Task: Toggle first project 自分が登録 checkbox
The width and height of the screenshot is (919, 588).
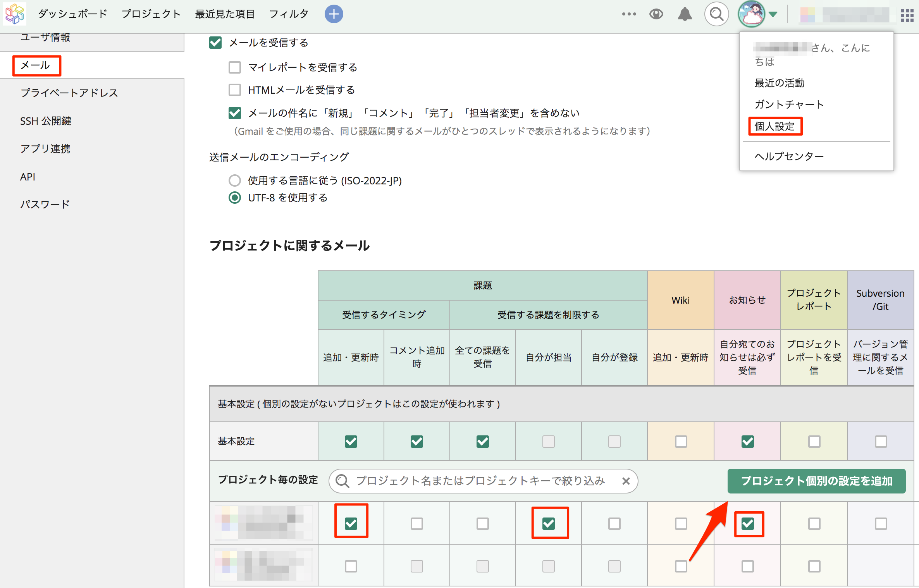Action: tap(614, 524)
